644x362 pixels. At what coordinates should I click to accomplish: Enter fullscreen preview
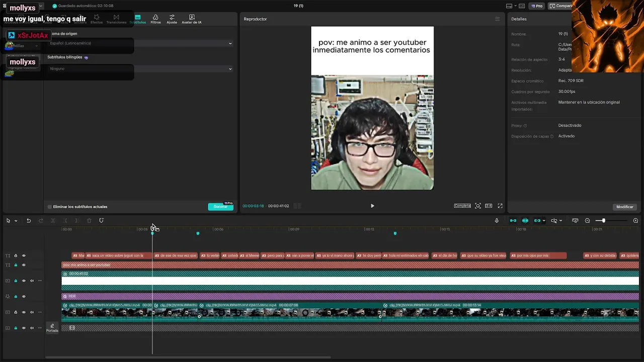click(x=500, y=206)
